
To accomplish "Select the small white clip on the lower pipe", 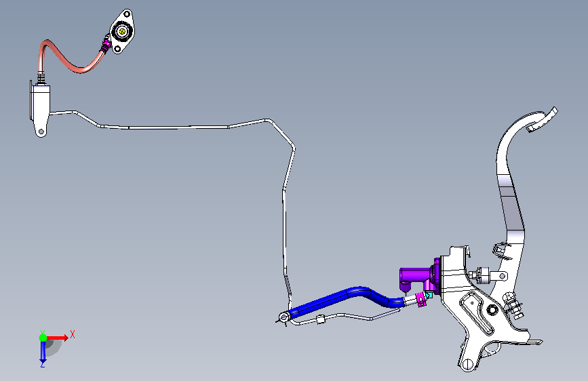I will (x=321, y=319).
